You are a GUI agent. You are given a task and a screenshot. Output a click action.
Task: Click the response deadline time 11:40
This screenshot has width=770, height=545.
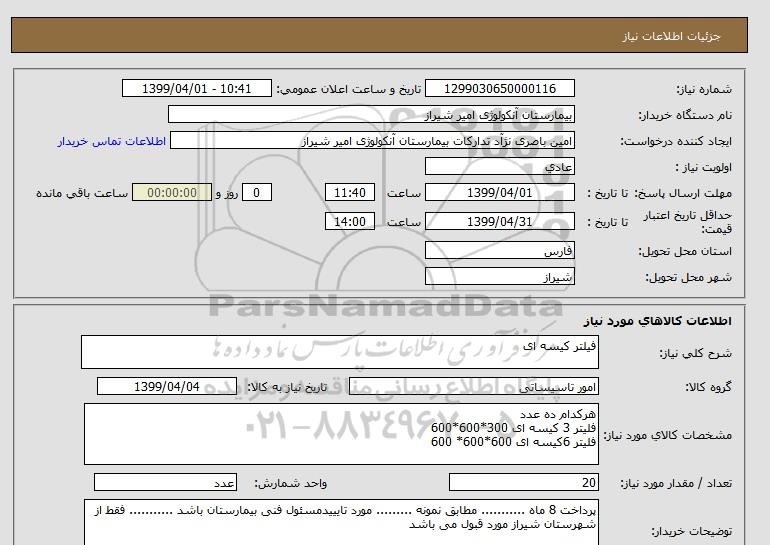[x=350, y=193]
